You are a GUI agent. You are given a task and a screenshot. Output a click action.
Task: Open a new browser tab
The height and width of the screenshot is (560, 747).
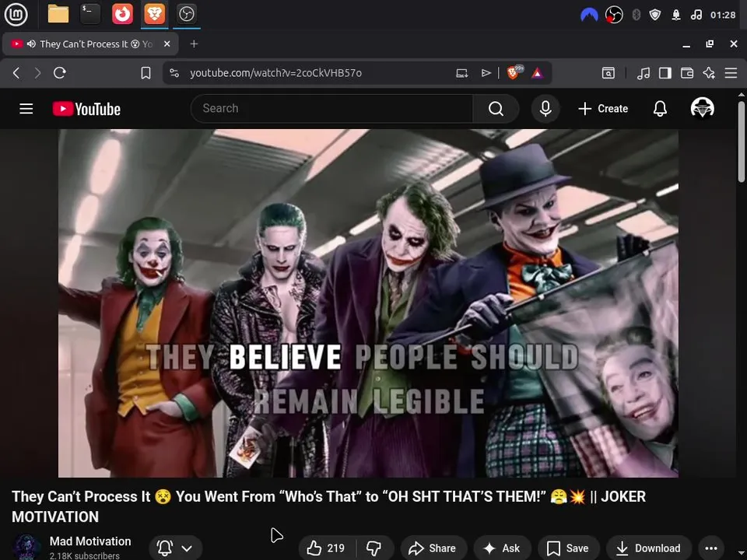[194, 44]
